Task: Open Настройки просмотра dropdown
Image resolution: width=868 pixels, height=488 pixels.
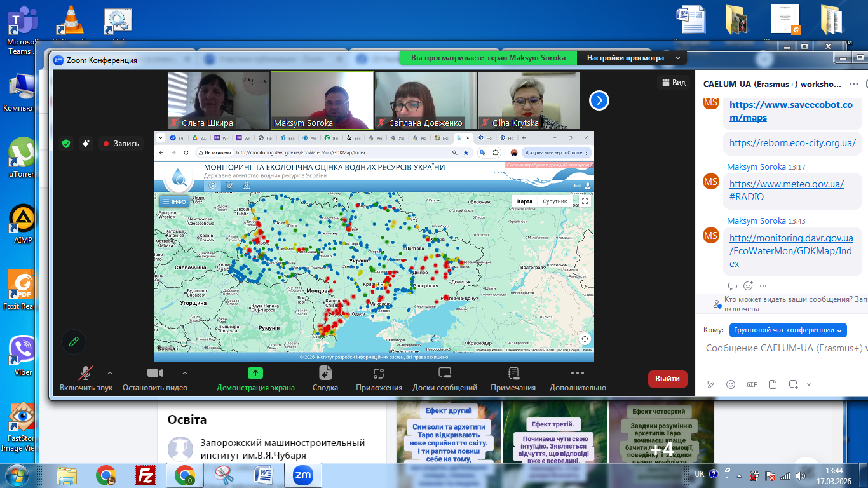Action: pyautogui.click(x=631, y=58)
